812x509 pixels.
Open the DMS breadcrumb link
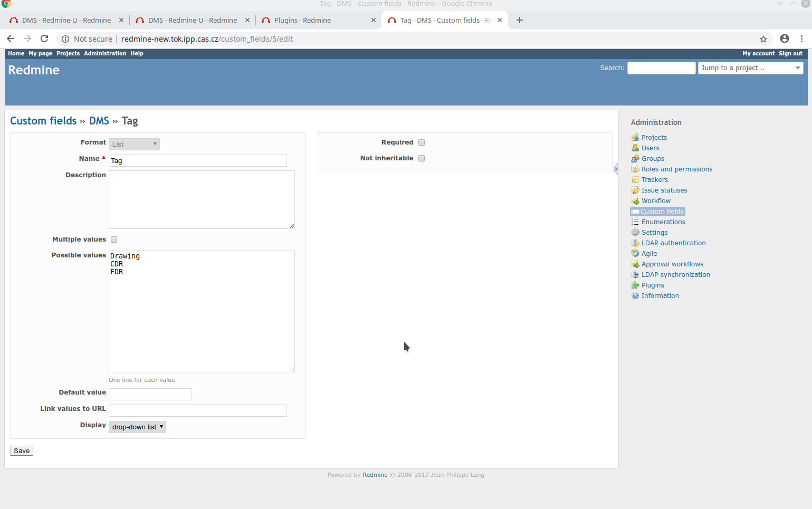point(99,121)
